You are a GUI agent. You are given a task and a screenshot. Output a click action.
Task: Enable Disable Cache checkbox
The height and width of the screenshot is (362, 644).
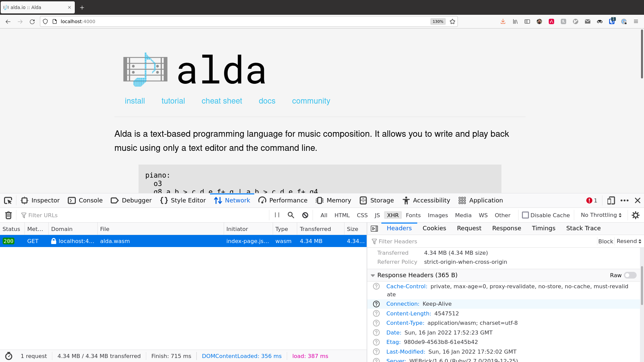(525, 215)
